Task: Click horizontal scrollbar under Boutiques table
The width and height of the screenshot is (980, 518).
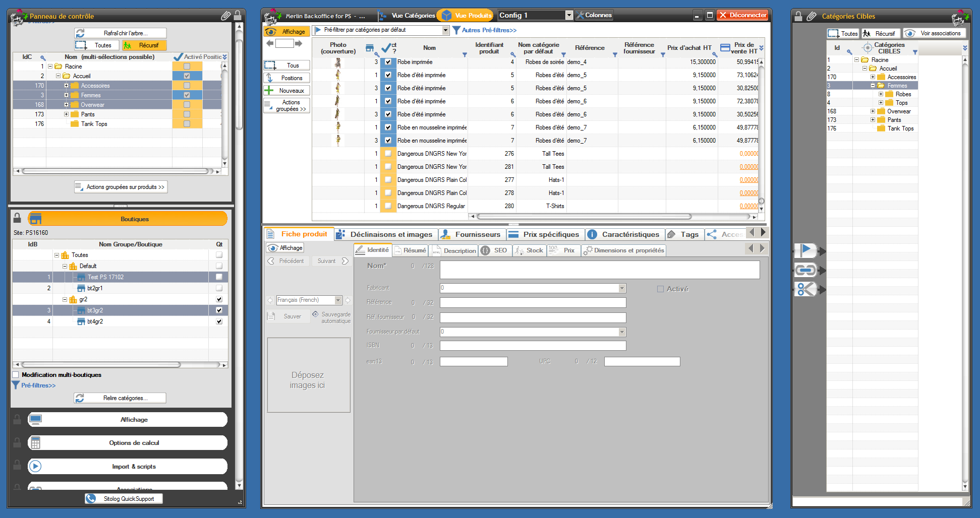Action: [x=101, y=364]
